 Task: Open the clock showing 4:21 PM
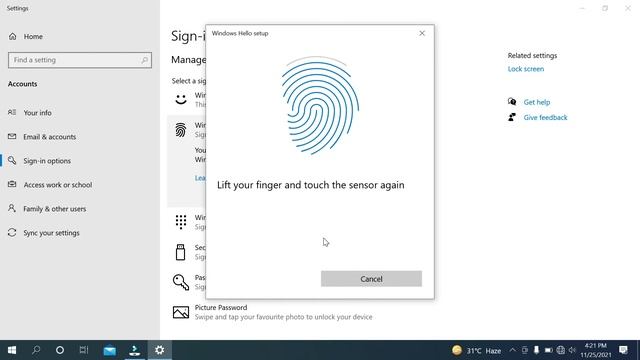pos(596,350)
